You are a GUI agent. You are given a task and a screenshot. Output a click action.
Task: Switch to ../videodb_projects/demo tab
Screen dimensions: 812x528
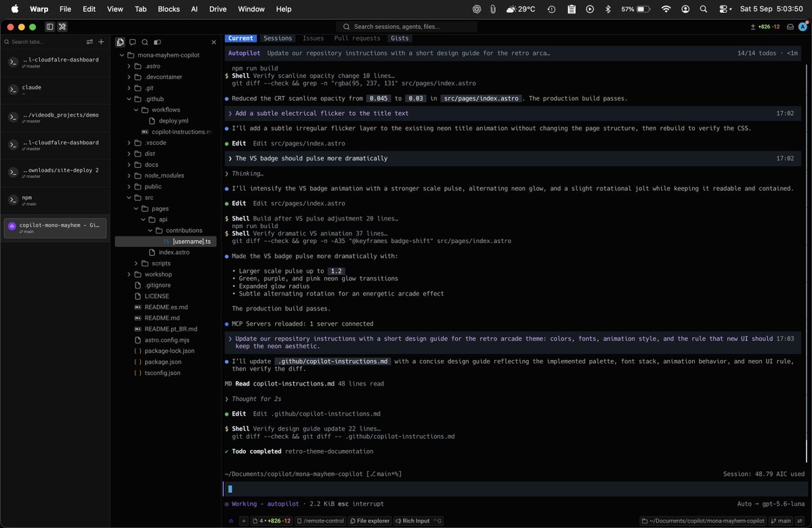[x=55, y=118]
